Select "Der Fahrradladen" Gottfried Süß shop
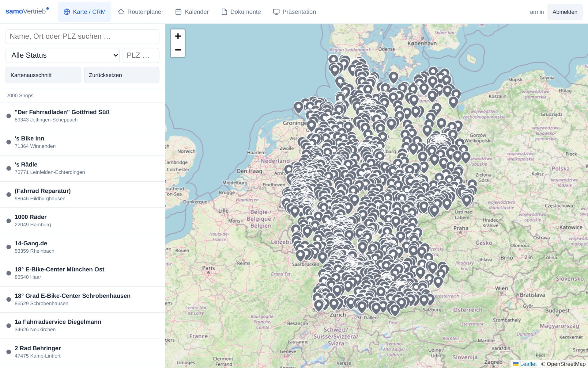 tap(82, 116)
